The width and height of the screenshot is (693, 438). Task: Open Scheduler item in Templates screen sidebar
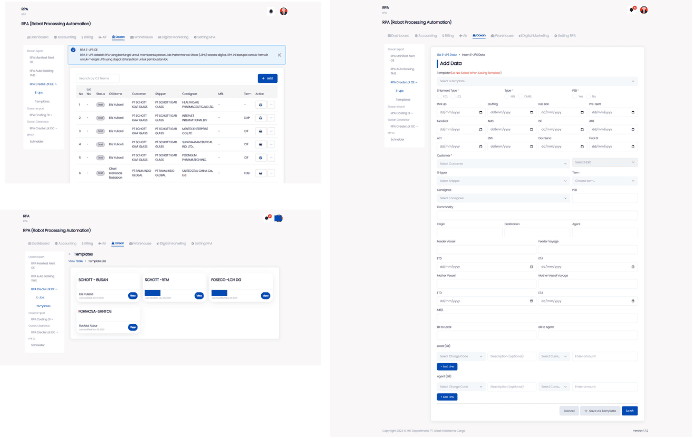click(38, 345)
